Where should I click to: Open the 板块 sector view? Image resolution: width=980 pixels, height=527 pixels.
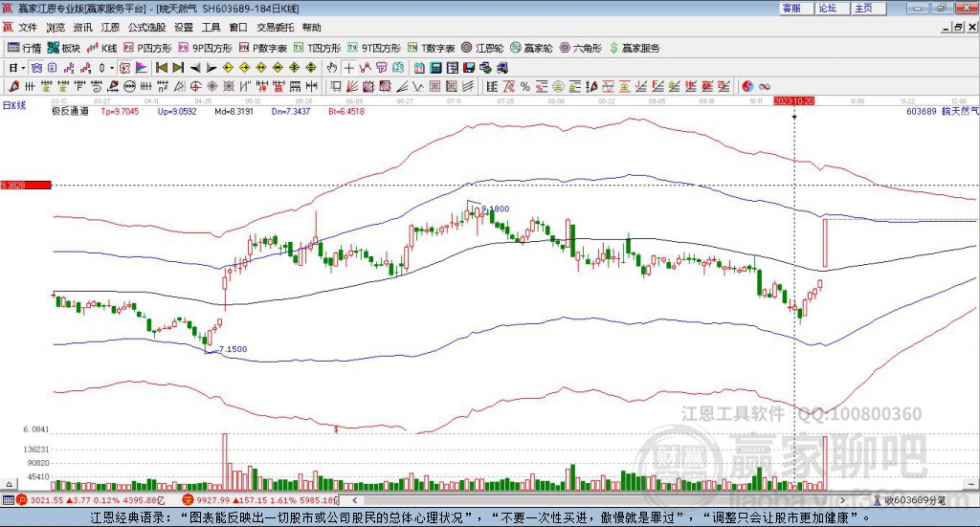point(64,48)
